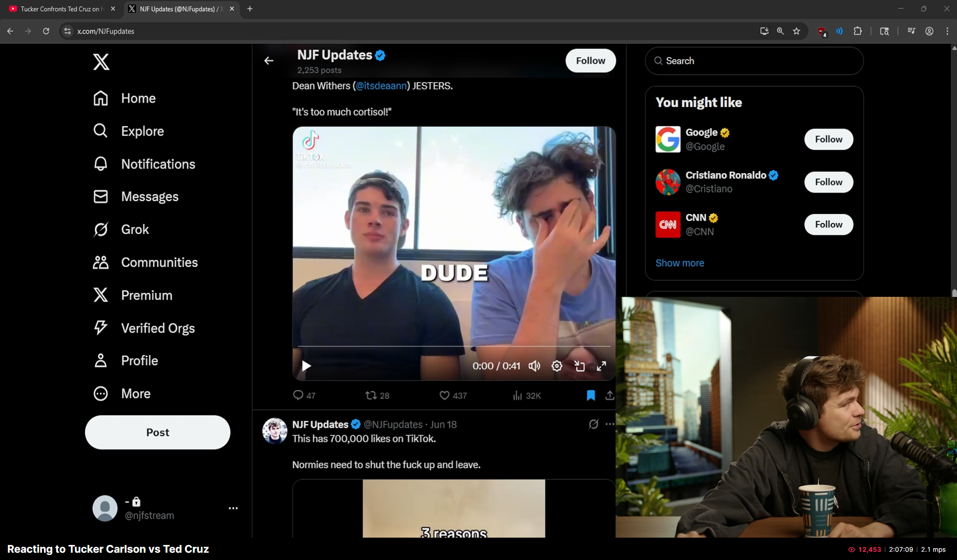Open @Cristiano profile name
The width and height of the screenshot is (957, 560).
726,175
